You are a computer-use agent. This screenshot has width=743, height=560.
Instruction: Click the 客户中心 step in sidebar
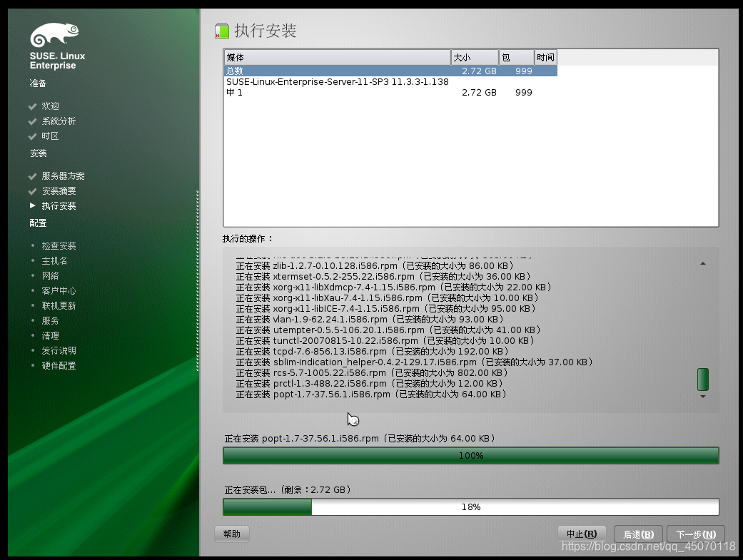point(59,290)
